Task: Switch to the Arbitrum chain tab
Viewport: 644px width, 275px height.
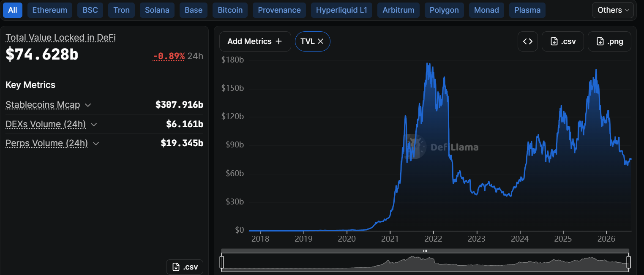Action: [398, 10]
